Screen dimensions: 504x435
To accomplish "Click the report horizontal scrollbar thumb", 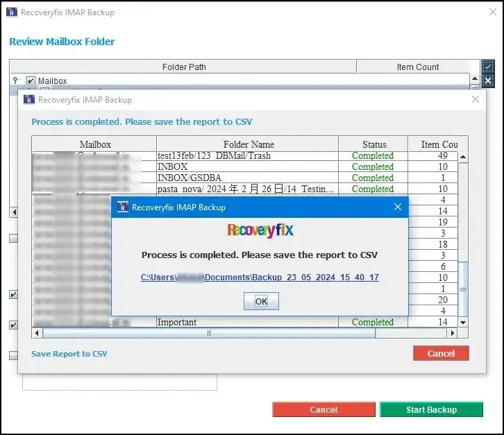I will (209, 333).
